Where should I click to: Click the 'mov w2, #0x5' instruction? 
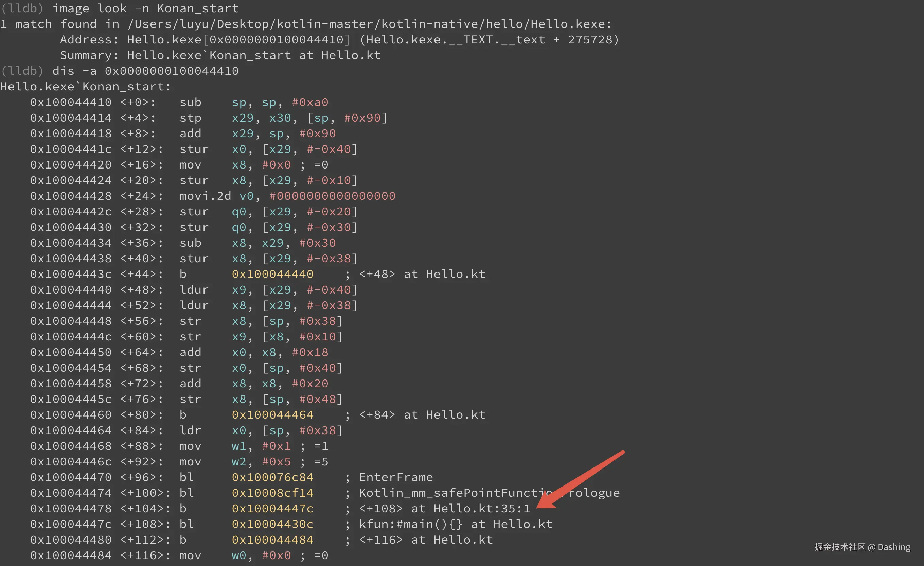[253, 462]
